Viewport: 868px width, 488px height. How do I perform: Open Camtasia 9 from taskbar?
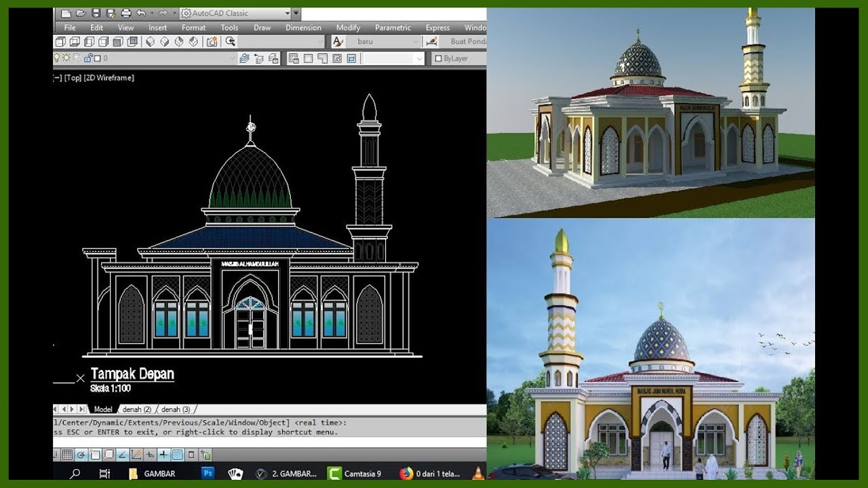point(355,474)
